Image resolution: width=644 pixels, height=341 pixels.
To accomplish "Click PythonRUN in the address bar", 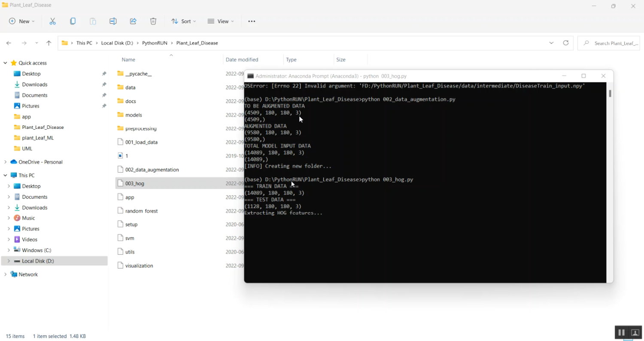I will click(155, 43).
